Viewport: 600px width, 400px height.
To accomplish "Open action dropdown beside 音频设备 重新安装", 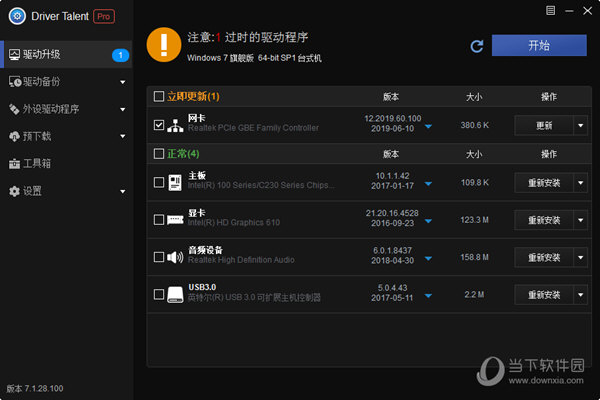I will pos(580,258).
